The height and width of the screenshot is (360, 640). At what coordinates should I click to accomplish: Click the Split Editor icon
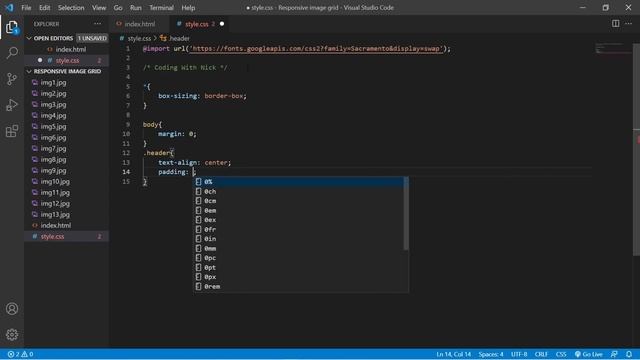click(616, 24)
